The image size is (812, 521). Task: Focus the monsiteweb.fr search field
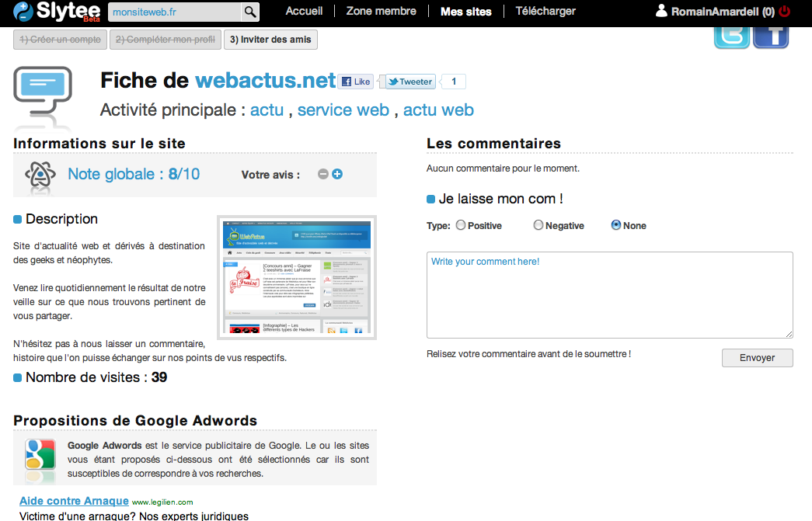pyautogui.click(x=175, y=12)
